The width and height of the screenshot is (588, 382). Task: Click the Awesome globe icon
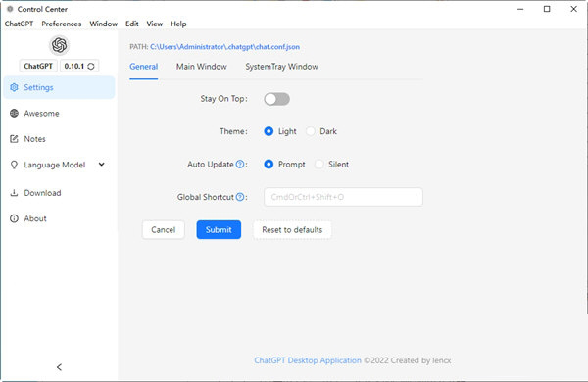point(15,114)
